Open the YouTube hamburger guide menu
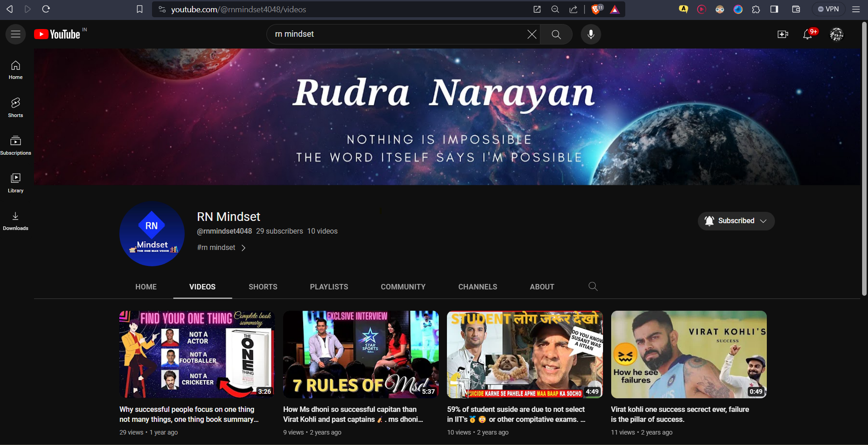868x445 pixels. tap(15, 34)
